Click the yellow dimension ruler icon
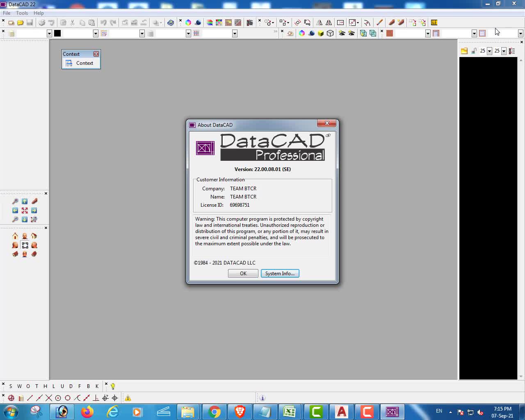The width and height of the screenshot is (525, 420). point(434,23)
